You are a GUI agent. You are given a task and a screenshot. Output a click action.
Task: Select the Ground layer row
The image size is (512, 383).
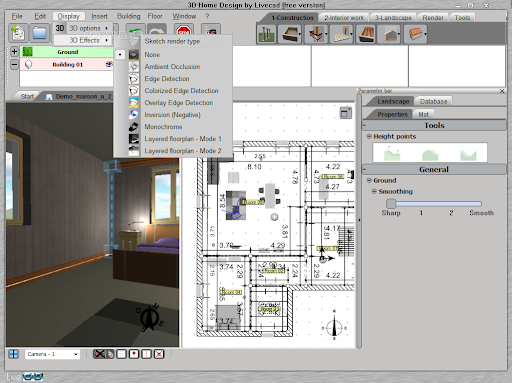point(67,52)
